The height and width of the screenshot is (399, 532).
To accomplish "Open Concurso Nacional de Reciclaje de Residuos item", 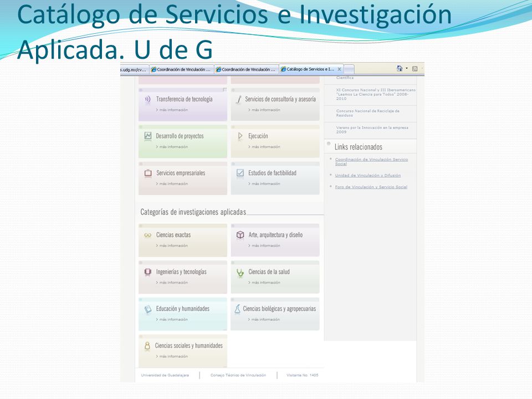I will (368, 113).
